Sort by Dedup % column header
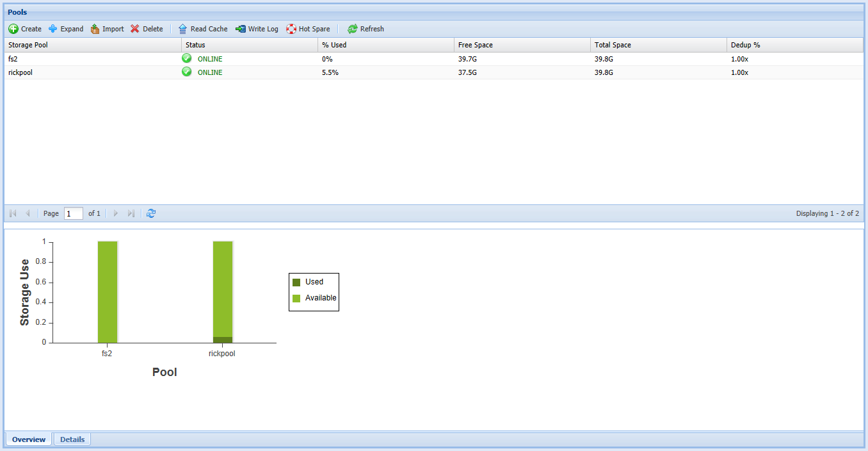This screenshot has height=451, width=868. (795, 45)
